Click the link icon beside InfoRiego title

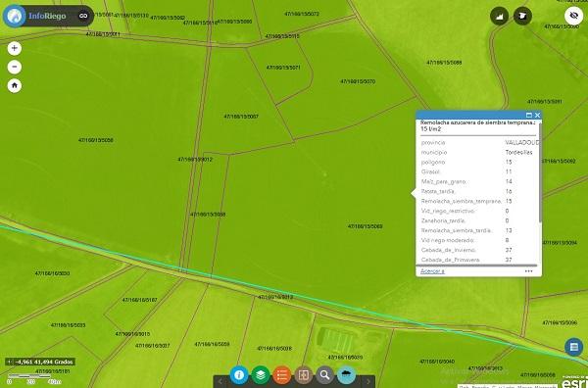(x=83, y=16)
